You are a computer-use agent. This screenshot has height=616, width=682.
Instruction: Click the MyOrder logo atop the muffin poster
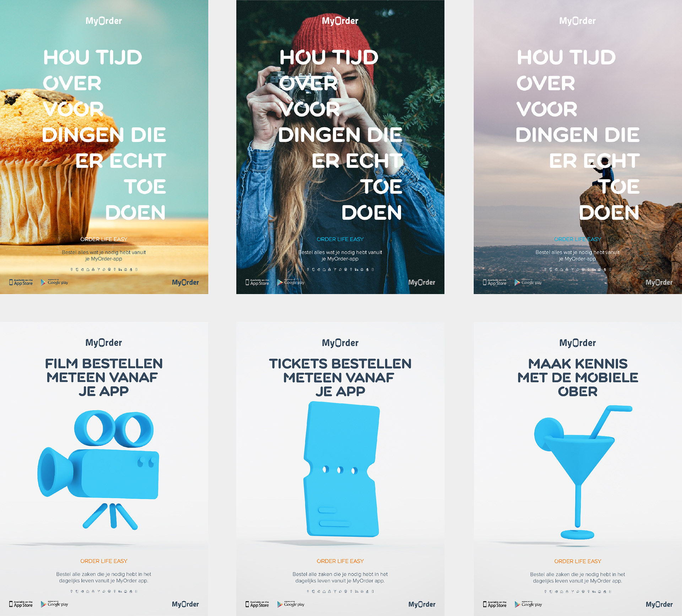104,21
